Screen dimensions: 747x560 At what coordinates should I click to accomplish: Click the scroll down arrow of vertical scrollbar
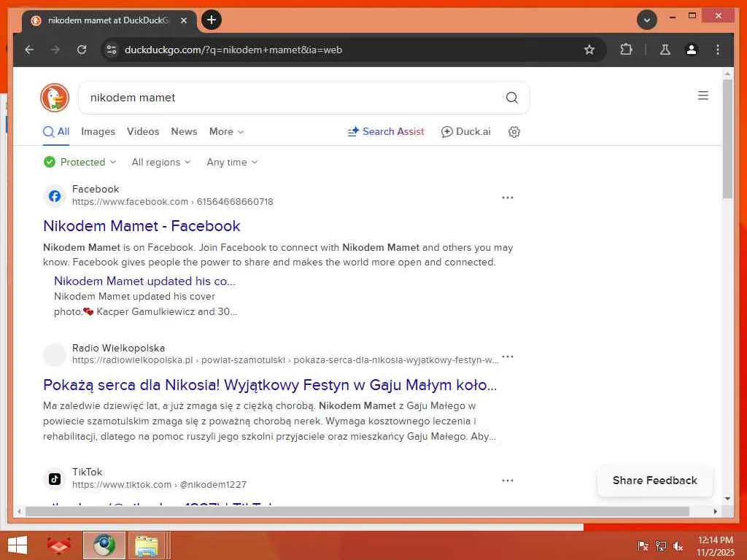[727, 499]
